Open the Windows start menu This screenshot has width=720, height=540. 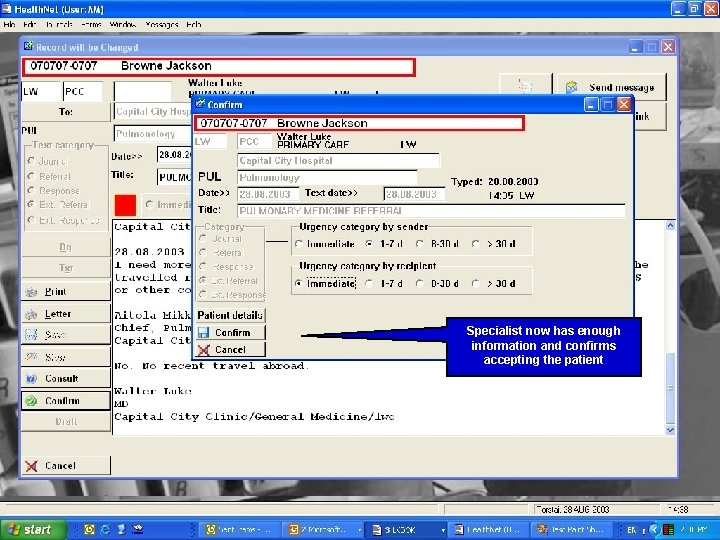[33, 529]
